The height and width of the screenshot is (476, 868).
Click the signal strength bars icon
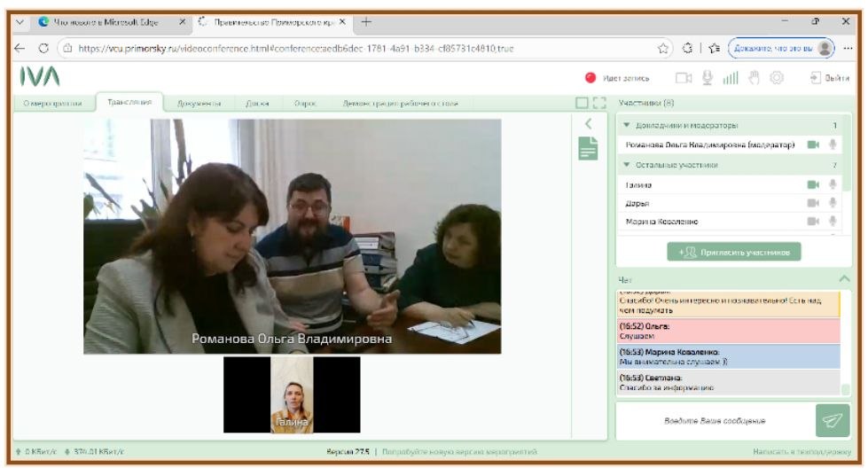[731, 78]
